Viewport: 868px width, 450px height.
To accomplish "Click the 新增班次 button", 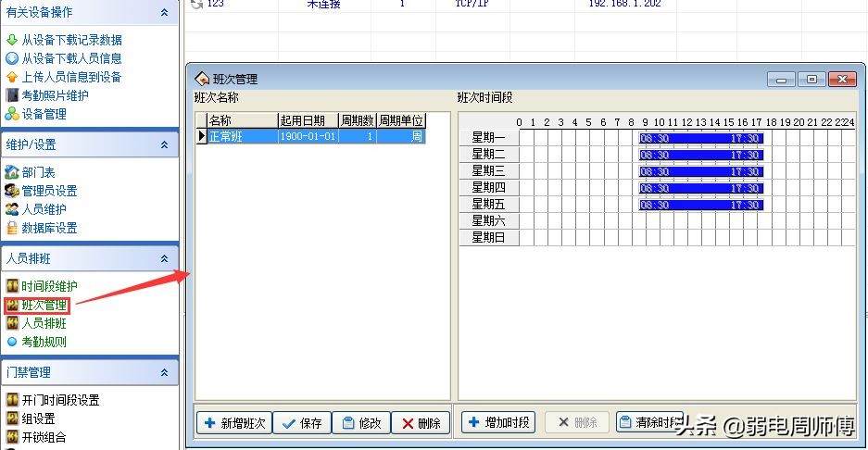I will [x=233, y=423].
